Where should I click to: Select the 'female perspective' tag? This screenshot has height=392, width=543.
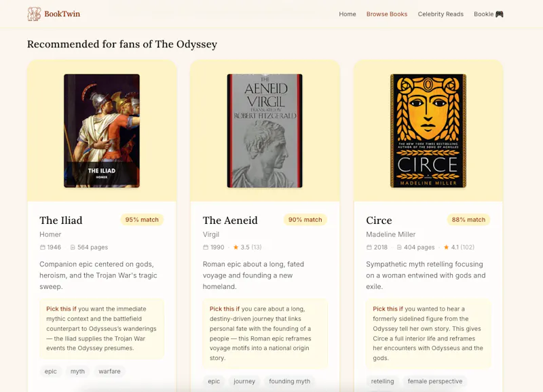coord(435,381)
